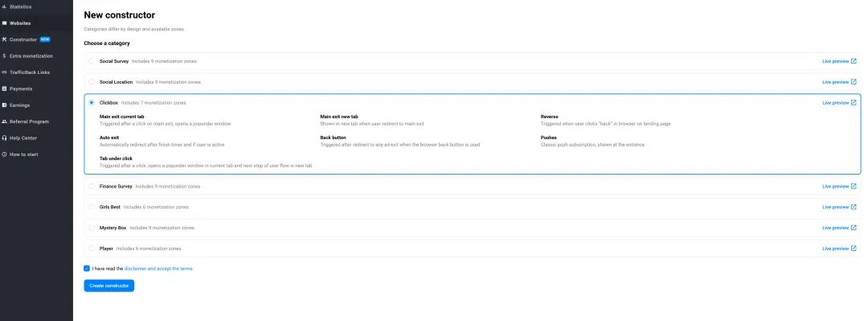Click the Finance Survey category name
The height and width of the screenshot is (321, 868).
(116, 187)
